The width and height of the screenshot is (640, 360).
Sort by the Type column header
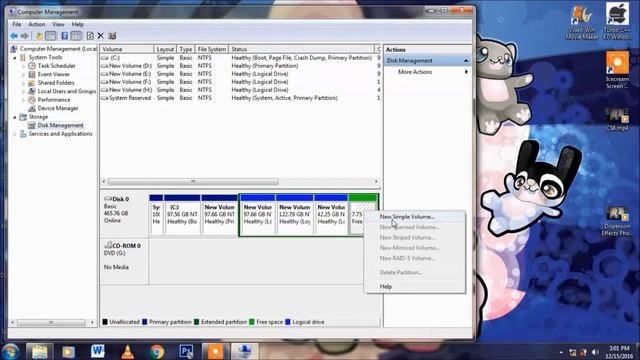[186, 49]
